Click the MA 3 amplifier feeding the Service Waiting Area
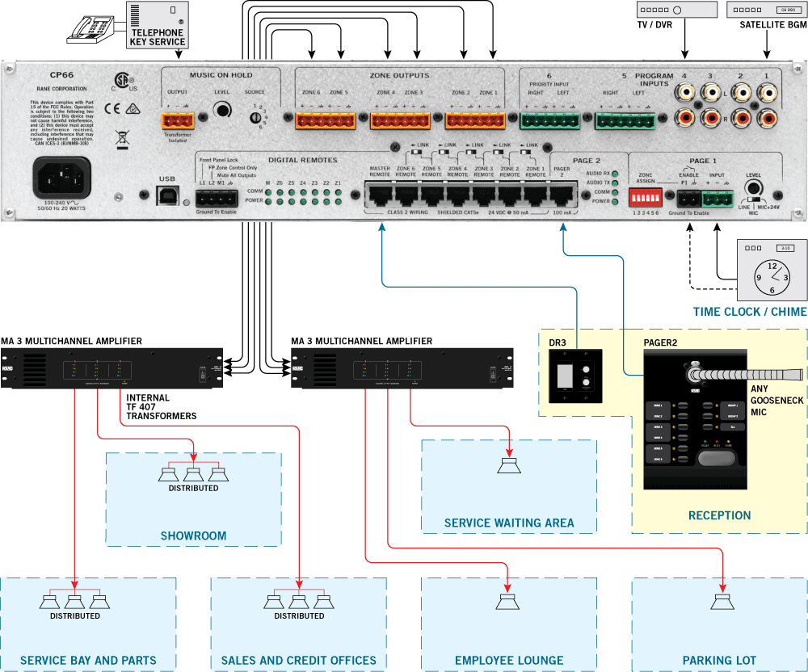 402,367
